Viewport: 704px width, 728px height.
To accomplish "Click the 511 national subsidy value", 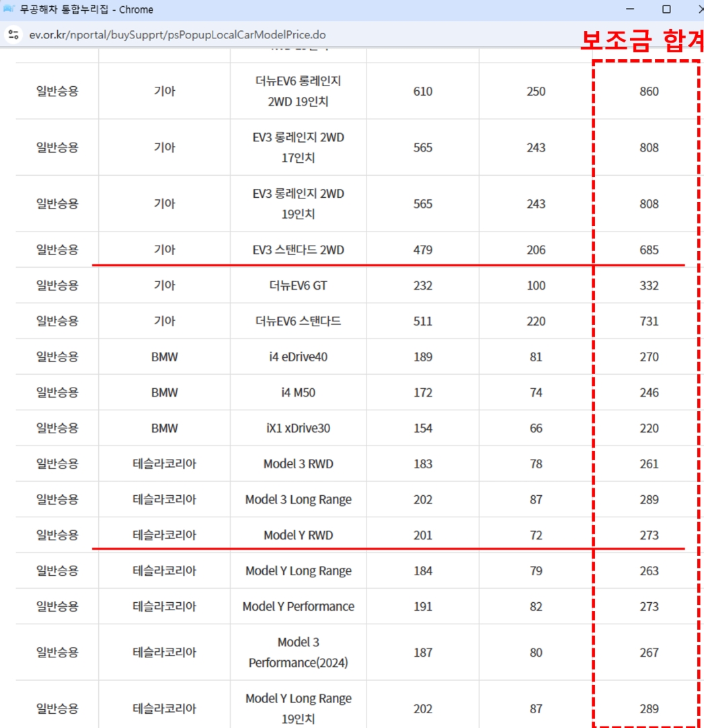I will click(x=423, y=322).
